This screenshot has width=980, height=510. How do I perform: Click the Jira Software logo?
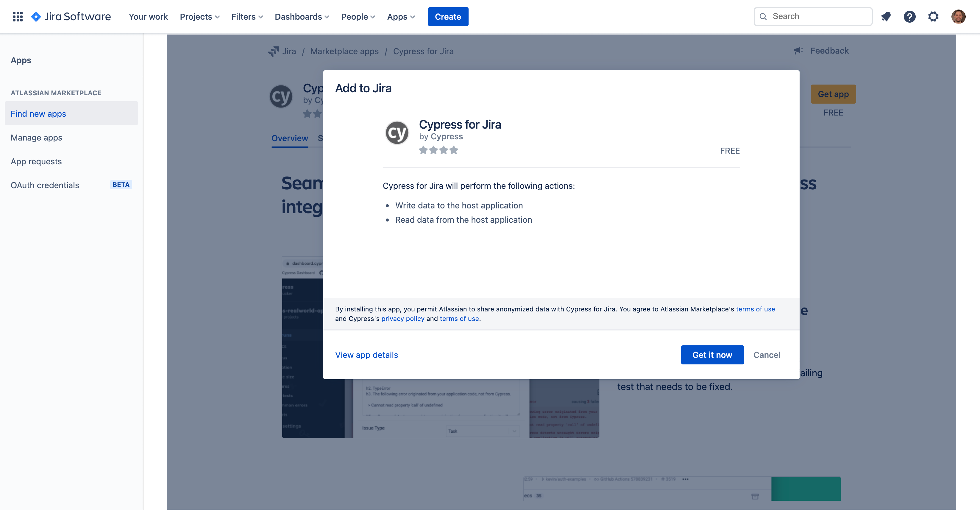click(71, 16)
